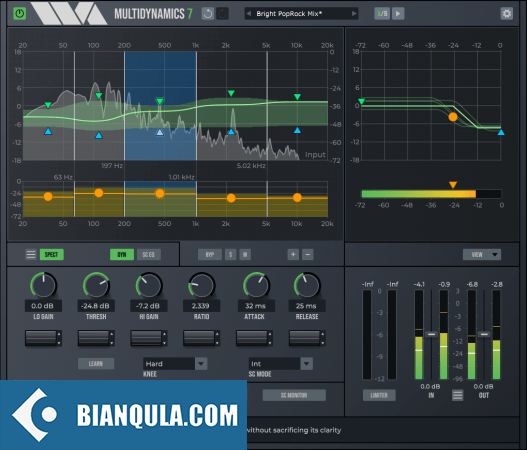Select the previous preset arrow
The width and height of the screenshot is (527, 450).
pos(249,14)
